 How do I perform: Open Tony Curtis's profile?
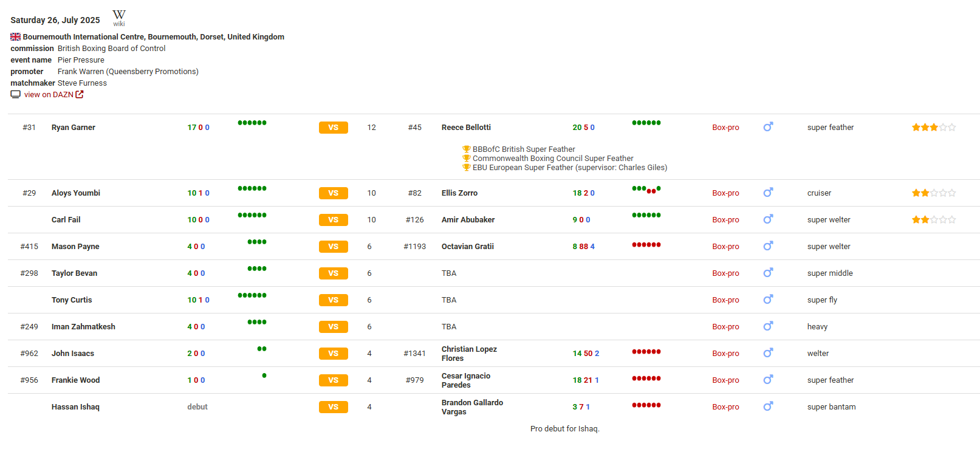click(72, 300)
